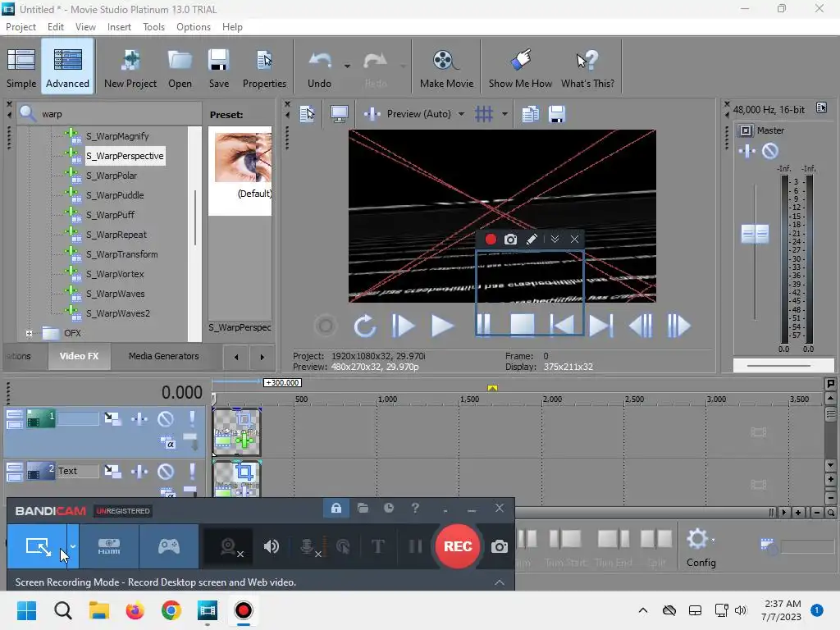Solo video track 1

pos(192,418)
